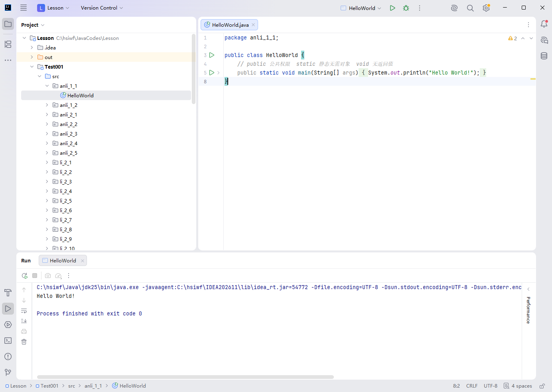Image resolution: width=552 pixels, height=392 pixels.
Task: Open the Run tool window icon in left bar
Action: coord(8,309)
